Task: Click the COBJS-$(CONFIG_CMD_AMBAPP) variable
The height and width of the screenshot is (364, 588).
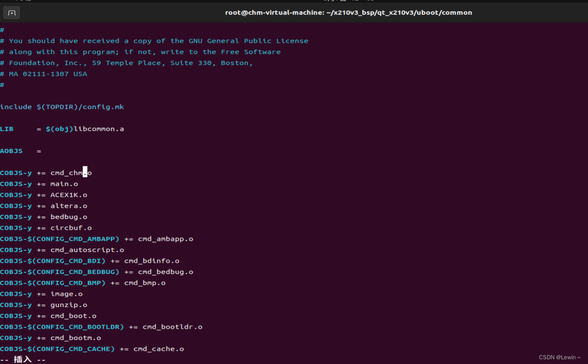Action: (60, 239)
